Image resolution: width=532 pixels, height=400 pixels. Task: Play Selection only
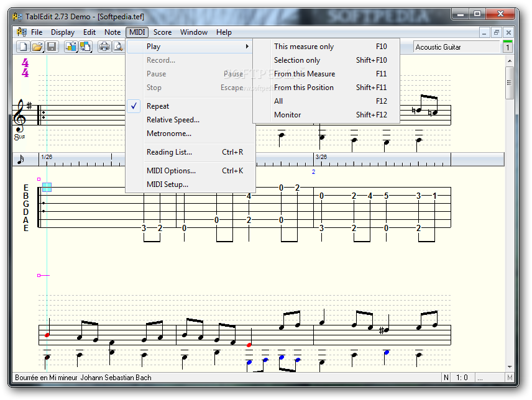[x=326, y=60]
